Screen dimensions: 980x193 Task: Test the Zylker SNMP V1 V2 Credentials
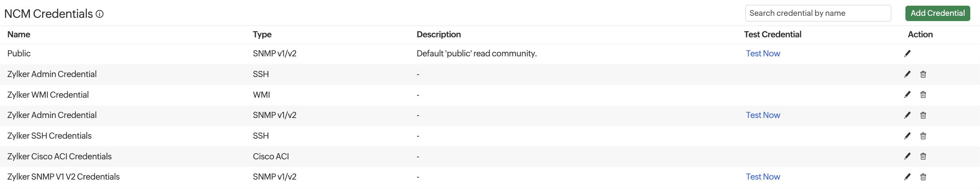coord(763,177)
